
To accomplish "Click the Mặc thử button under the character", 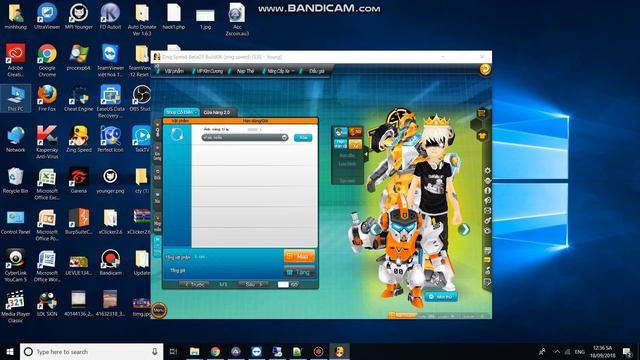I will coord(441,297).
